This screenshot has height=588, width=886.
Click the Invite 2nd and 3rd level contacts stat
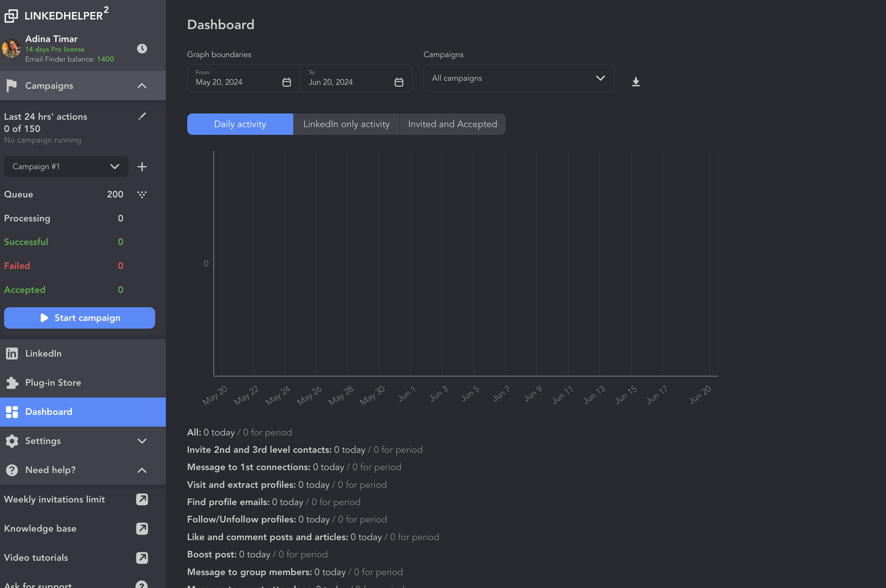(304, 449)
